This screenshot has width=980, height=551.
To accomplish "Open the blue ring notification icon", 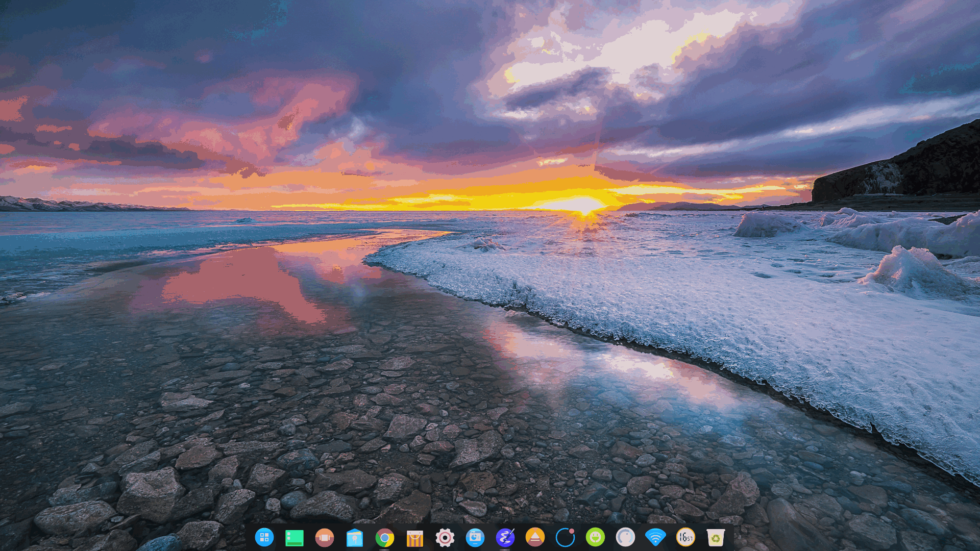I will 565,537.
